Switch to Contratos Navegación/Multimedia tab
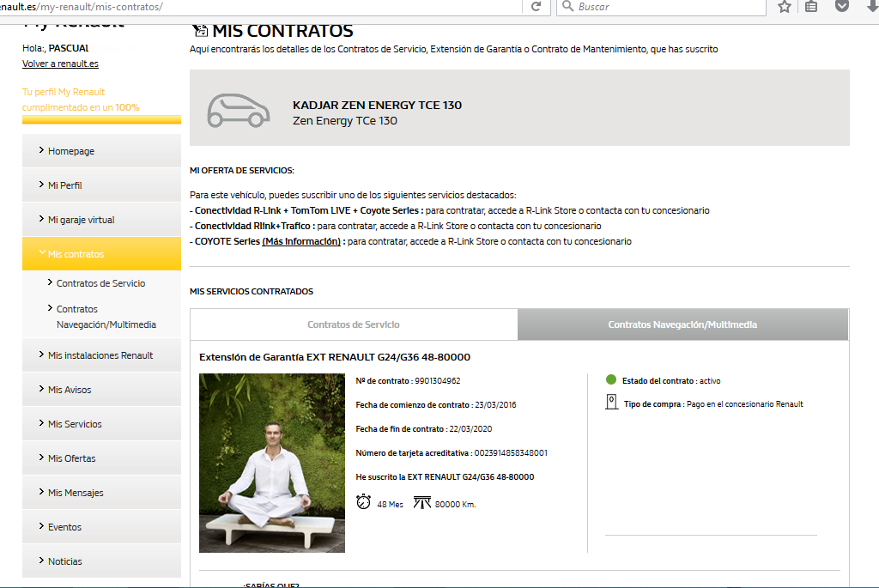The height and width of the screenshot is (588, 879). (682, 324)
